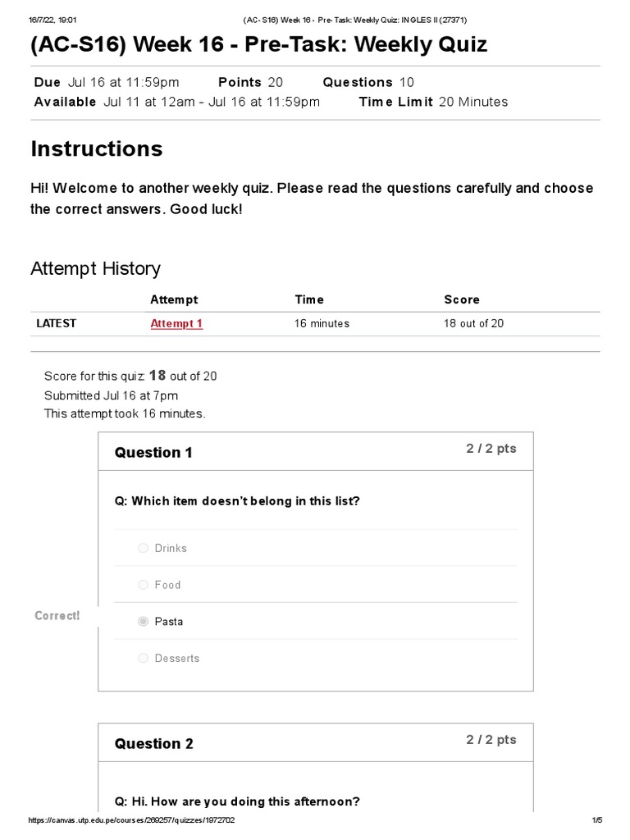The image size is (630, 840).
Task: Click the 18 out of 20 score cell
Action: point(473,323)
